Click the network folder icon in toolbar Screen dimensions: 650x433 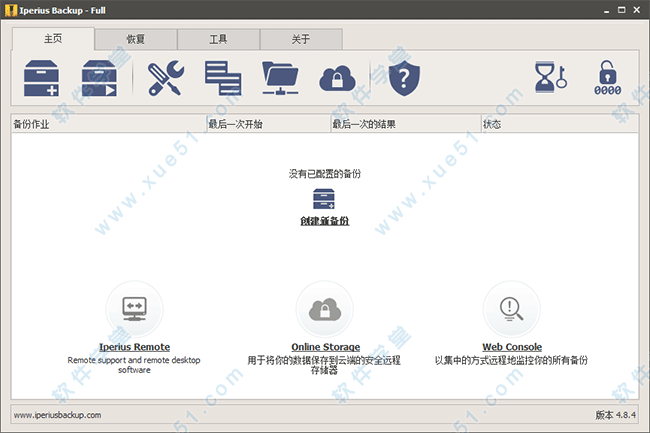tap(280, 78)
